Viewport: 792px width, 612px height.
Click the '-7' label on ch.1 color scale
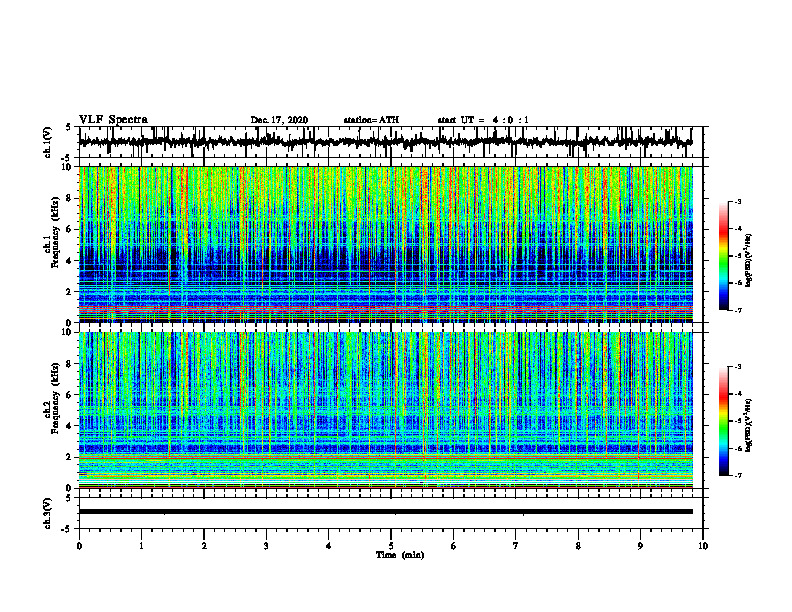pyautogui.click(x=738, y=310)
